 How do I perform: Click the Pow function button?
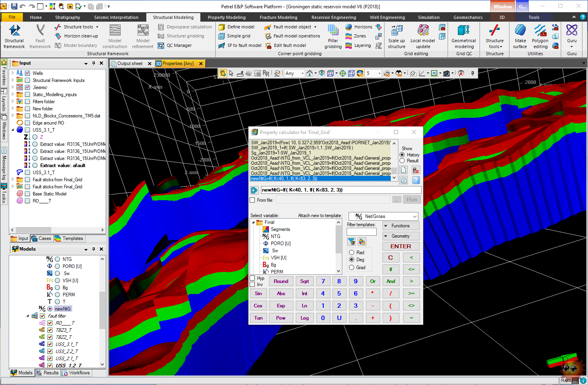point(281,318)
